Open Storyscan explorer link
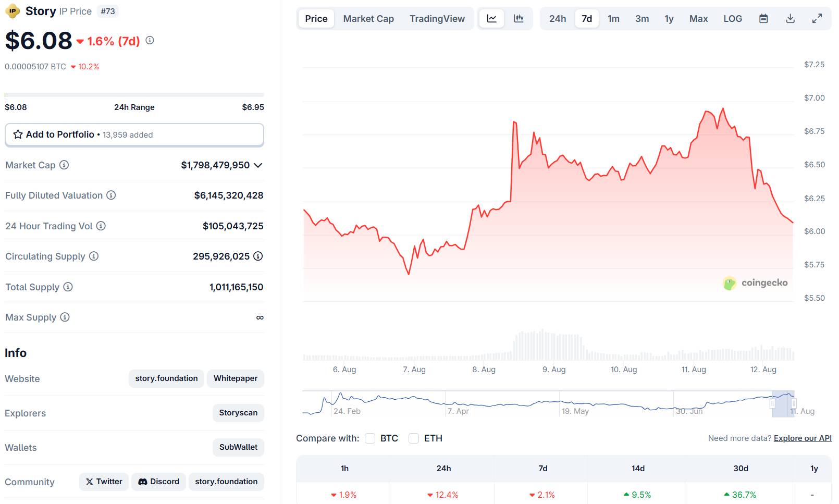The width and height of the screenshot is (839, 504). pos(238,413)
